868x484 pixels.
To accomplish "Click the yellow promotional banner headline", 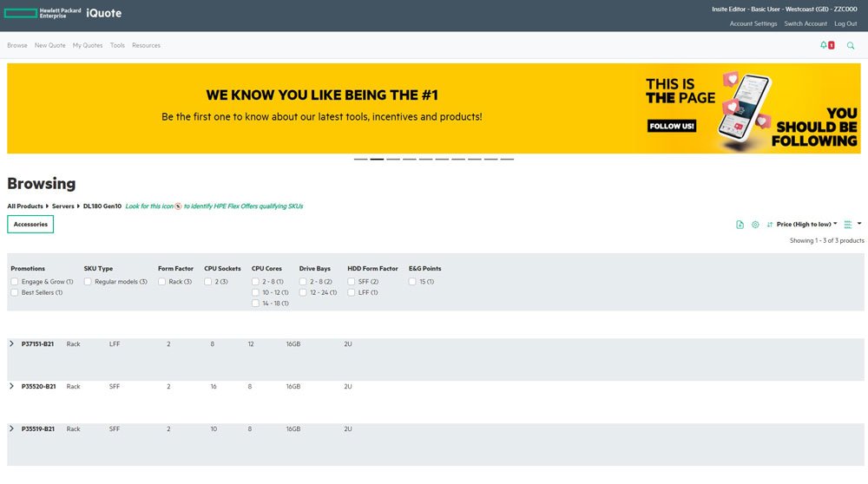I will pyautogui.click(x=322, y=95).
